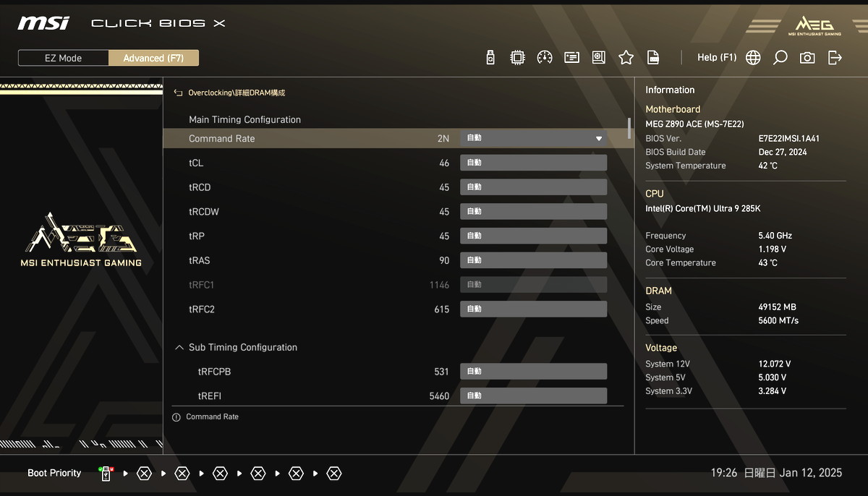This screenshot has height=496, width=868.
Task: Click the tRP value field
Action: pyautogui.click(x=534, y=236)
